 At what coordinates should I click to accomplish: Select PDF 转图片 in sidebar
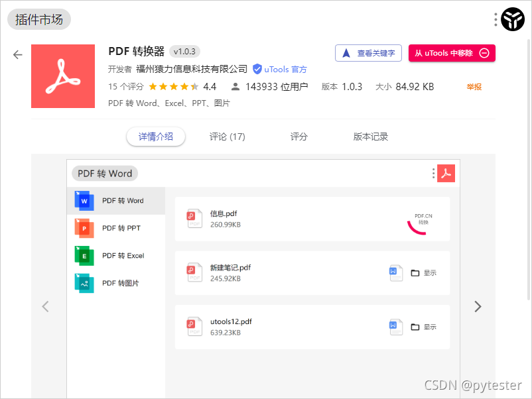116,283
